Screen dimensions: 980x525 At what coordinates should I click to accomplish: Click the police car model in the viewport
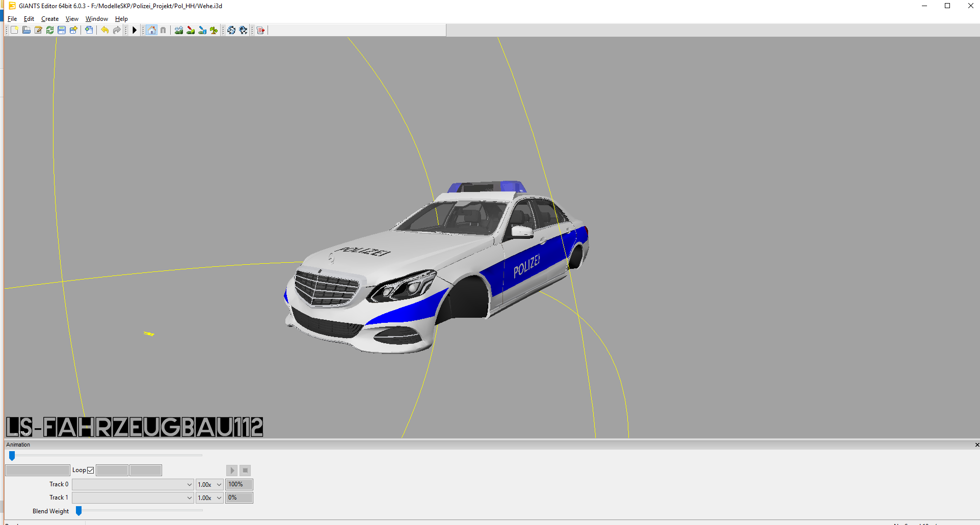[x=436, y=267]
